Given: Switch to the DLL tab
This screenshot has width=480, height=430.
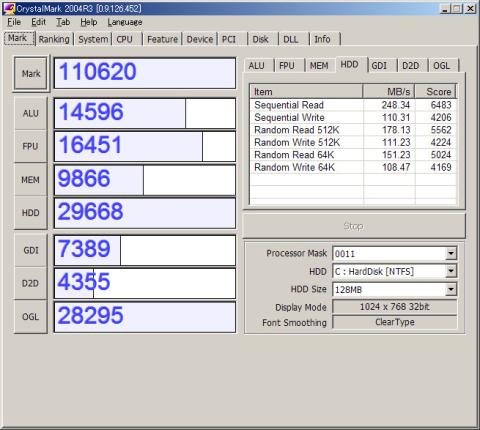Looking at the screenshot, I should [x=293, y=39].
